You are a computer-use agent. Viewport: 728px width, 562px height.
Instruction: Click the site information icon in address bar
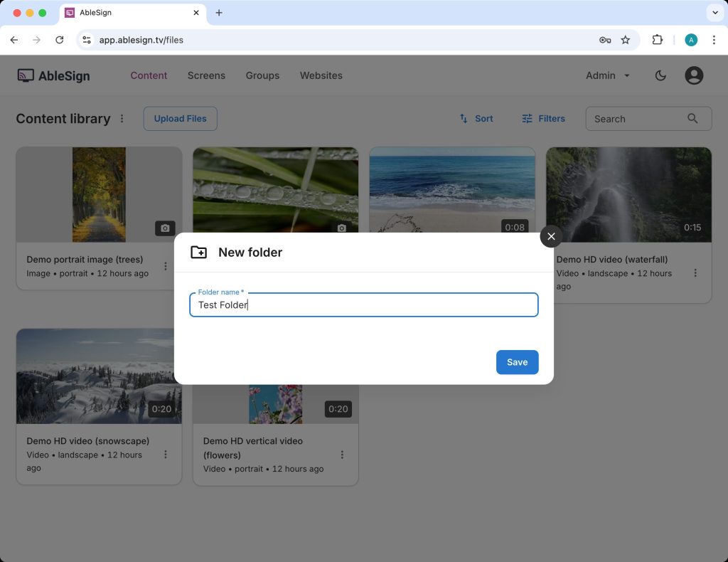[87, 40]
